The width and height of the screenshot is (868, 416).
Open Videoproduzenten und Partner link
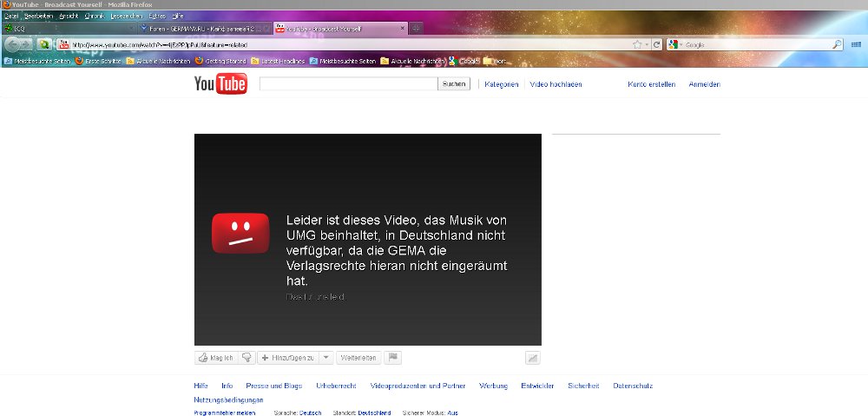[x=418, y=386]
